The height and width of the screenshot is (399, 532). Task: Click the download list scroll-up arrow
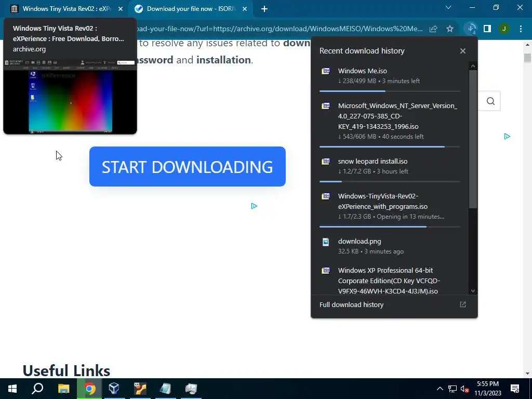click(473, 66)
